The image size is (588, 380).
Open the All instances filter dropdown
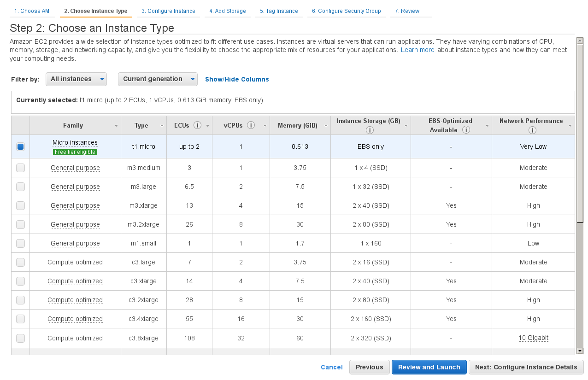pos(76,79)
